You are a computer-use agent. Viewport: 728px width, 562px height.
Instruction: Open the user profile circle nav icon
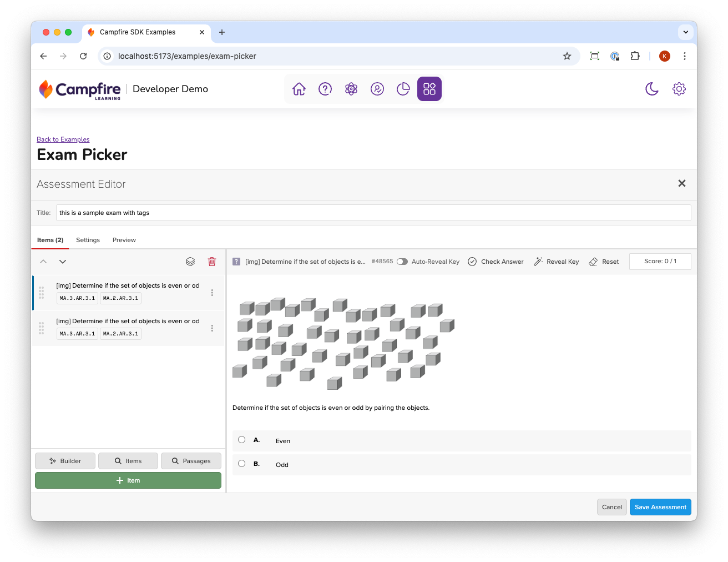click(377, 89)
